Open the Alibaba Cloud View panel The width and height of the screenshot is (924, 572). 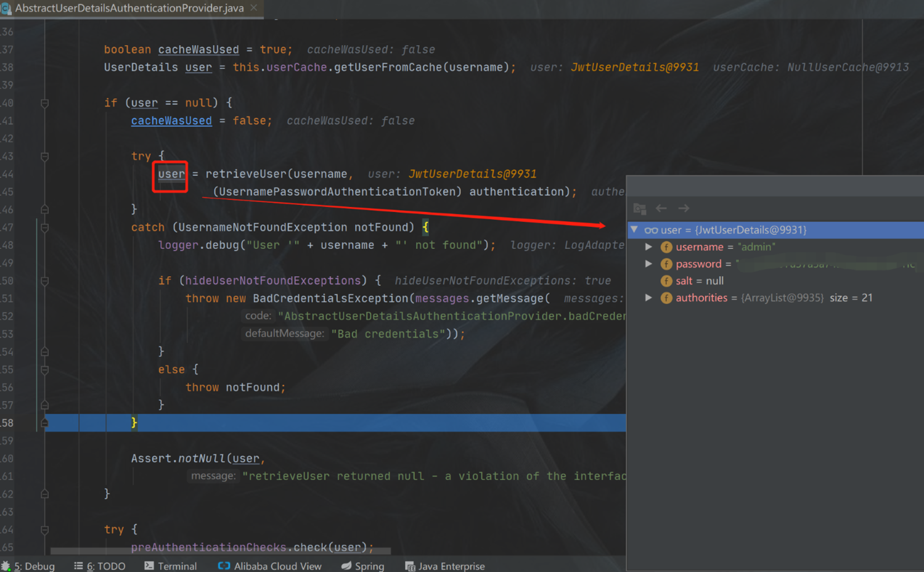[270, 566]
